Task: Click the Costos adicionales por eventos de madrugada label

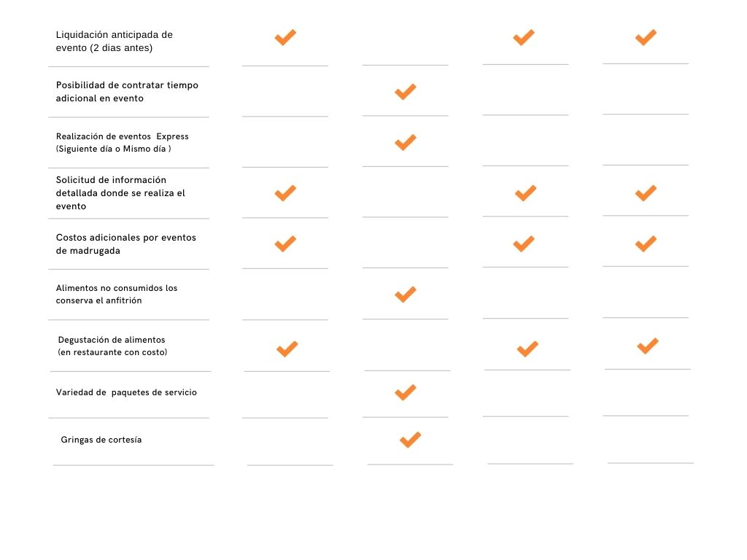Action: pyautogui.click(x=125, y=244)
